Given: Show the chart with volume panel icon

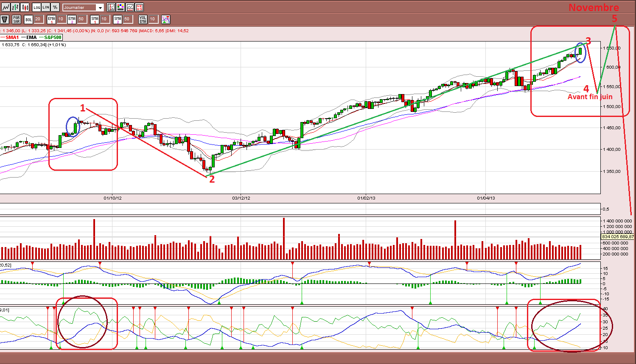Looking at the screenshot, I should (130, 7).
